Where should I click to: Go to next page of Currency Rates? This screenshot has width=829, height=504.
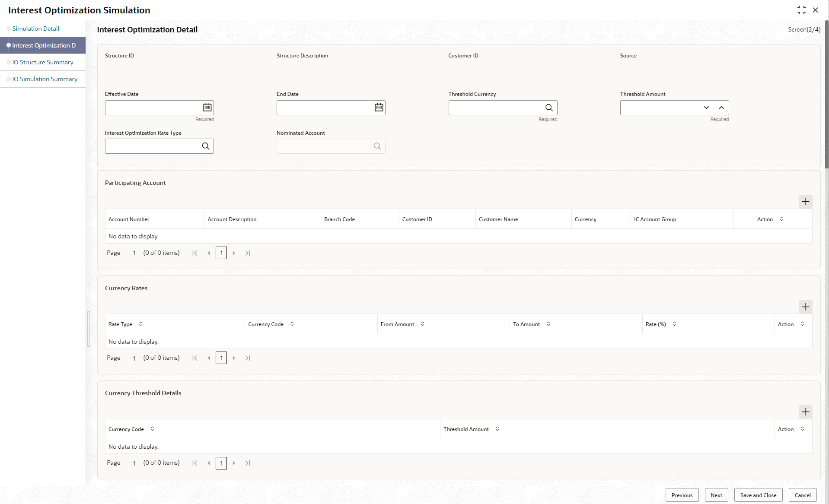tap(234, 358)
